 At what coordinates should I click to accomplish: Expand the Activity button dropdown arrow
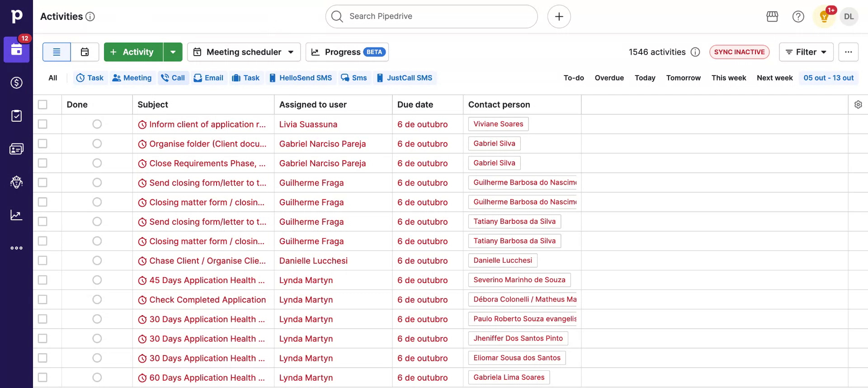(173, 52)
